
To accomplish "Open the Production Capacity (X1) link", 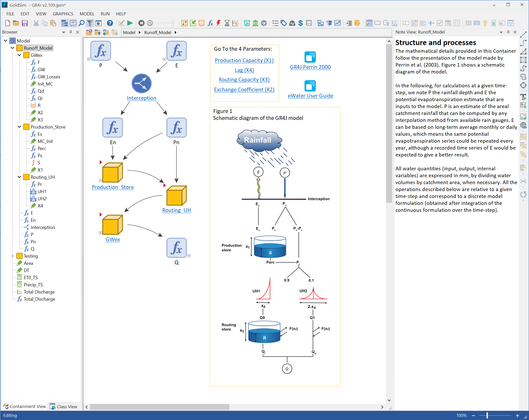I will click(244, 60).
